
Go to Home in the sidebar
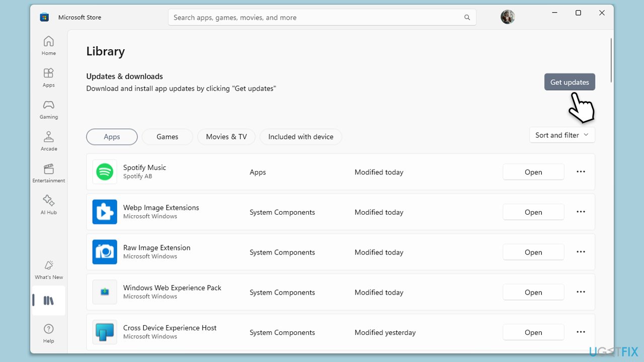coord(49,45)
